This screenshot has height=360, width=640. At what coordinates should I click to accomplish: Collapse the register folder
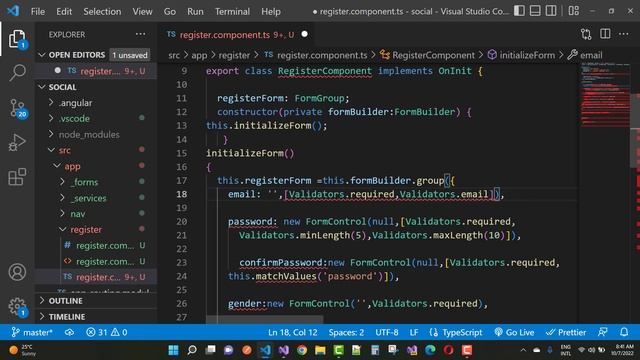(x=96, y=229)
